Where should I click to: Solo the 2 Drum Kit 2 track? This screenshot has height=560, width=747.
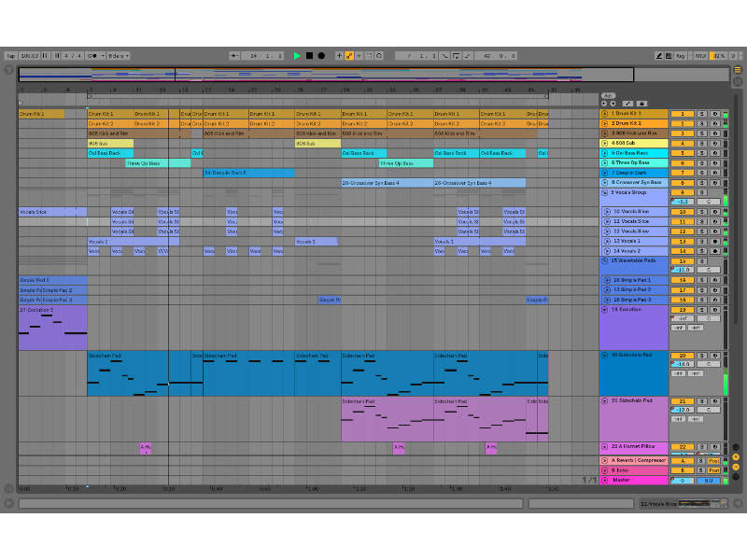[701, 124]
